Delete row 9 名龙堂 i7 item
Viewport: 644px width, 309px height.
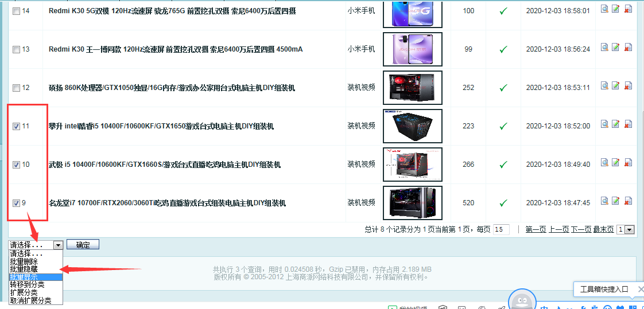click(x=628, y=201)
